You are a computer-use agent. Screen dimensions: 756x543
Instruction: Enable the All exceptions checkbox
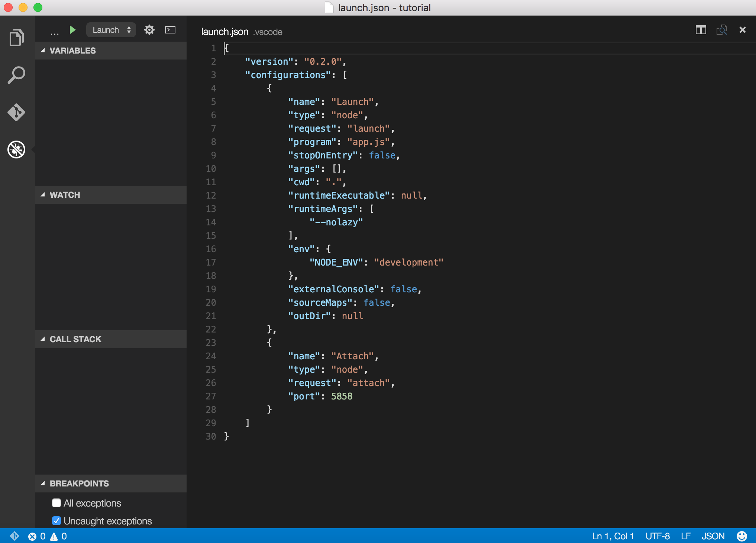[56, 503]
